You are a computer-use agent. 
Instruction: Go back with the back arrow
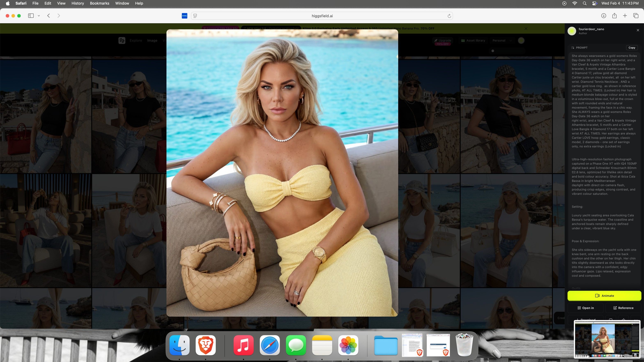[49, 16]
